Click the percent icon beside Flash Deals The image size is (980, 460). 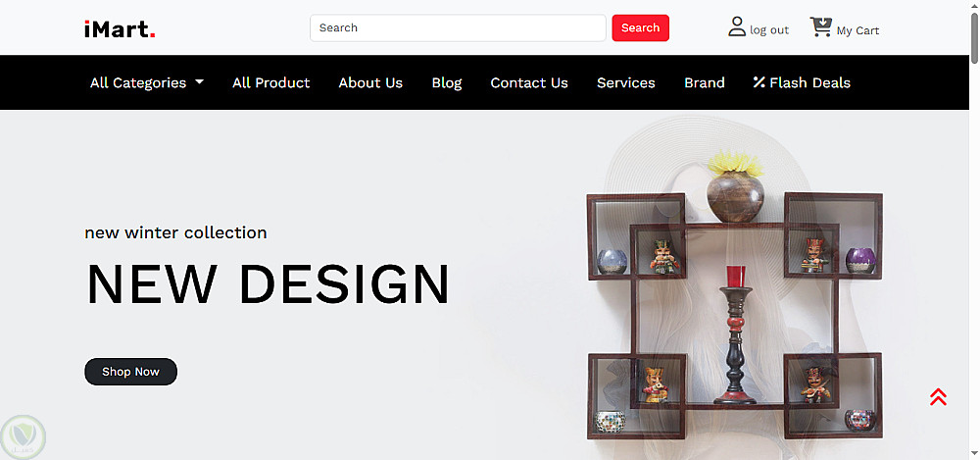tap(759, 82)
